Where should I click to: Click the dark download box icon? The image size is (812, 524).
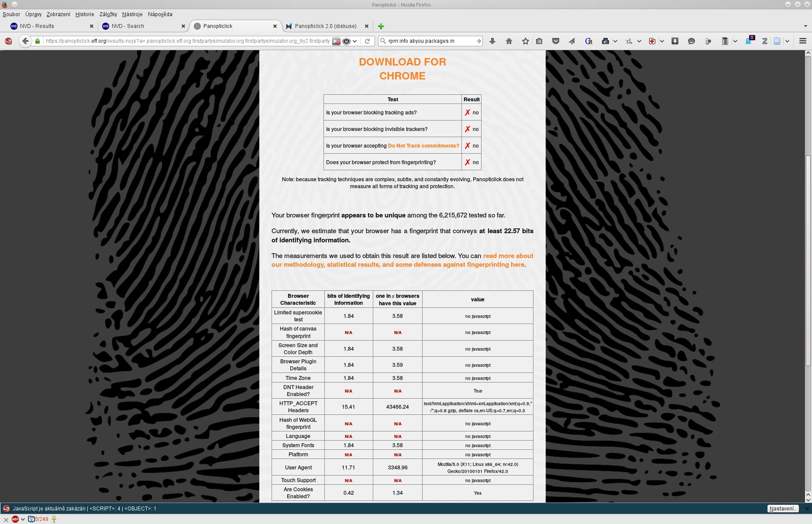point(675,41)
